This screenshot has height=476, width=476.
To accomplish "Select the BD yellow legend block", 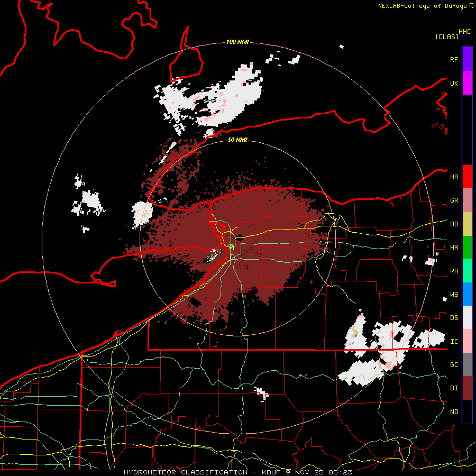I will [x=467, y=224].
